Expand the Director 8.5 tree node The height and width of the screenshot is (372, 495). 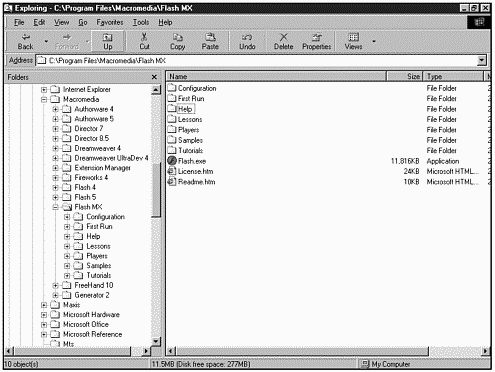click(55, 138)
